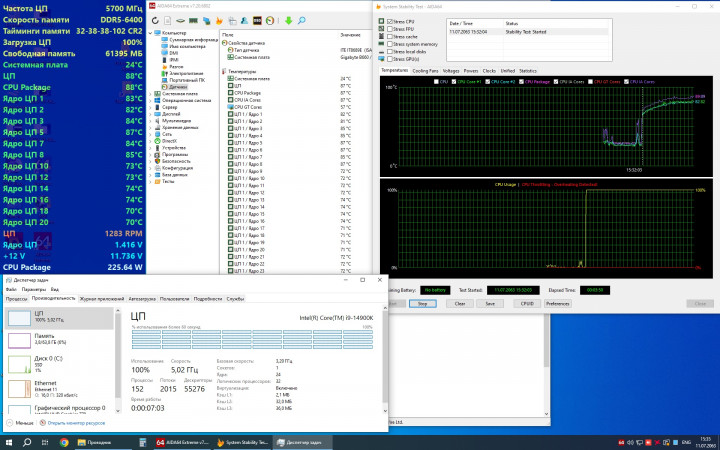
Task: Click the memory module icon in AIDA64 toolbar
Action: click(193, 21)
